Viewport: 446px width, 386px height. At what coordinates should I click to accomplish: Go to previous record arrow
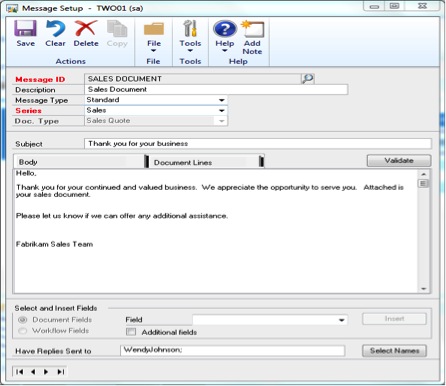[33, 372]
